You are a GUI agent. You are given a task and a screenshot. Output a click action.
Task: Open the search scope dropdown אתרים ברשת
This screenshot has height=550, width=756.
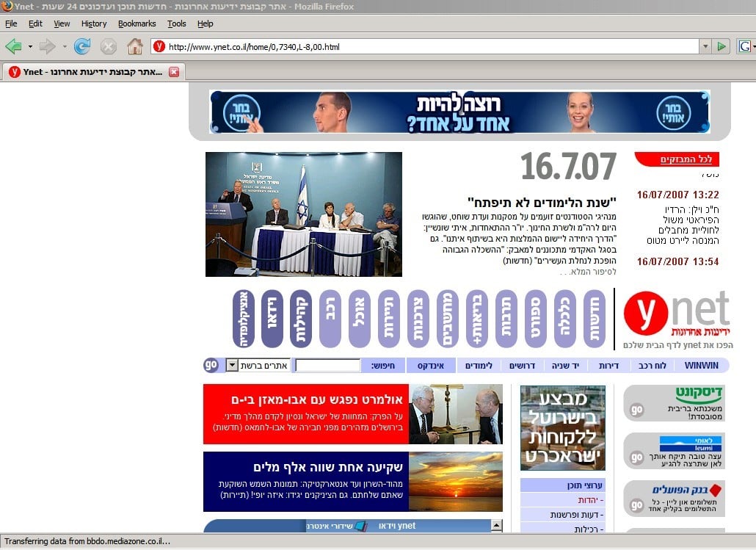tap(232, 365)
